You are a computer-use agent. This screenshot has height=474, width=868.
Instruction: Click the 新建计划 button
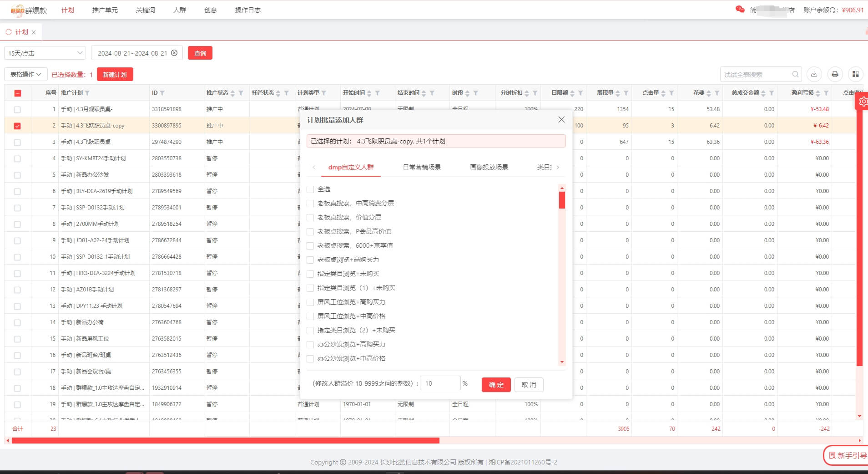(x=115, y=74)
